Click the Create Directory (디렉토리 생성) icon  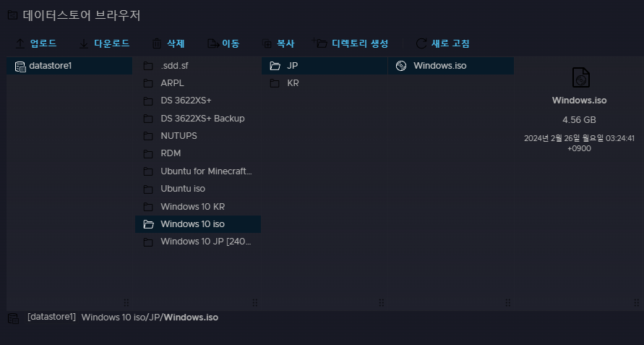[319, 44]
